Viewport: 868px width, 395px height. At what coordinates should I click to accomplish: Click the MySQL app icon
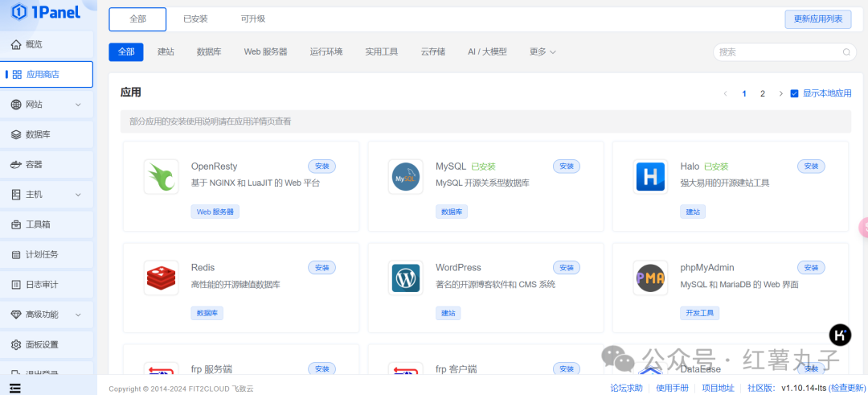(406, 177)
